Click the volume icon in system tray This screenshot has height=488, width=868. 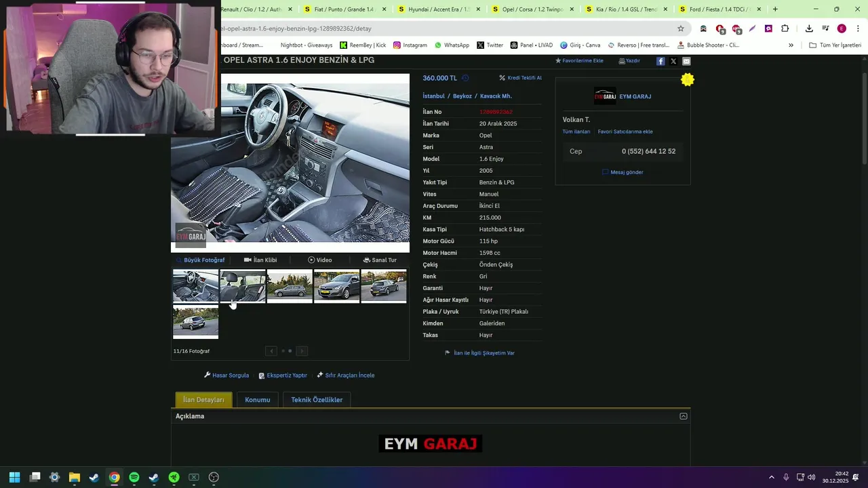coord(812,477)
